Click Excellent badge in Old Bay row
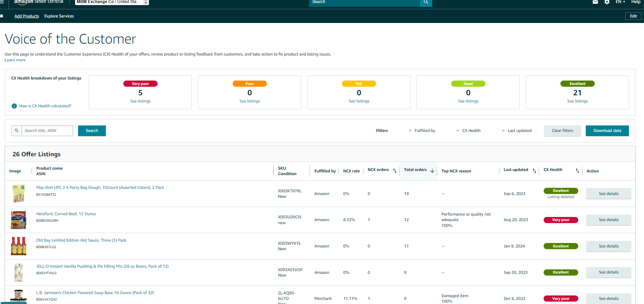 561,246
